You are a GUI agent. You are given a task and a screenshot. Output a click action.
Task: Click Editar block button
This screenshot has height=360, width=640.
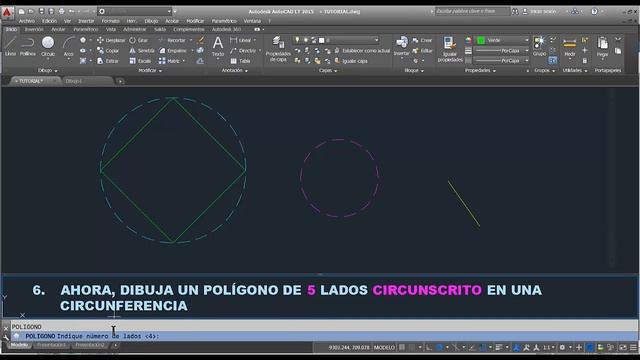(422, 51)
